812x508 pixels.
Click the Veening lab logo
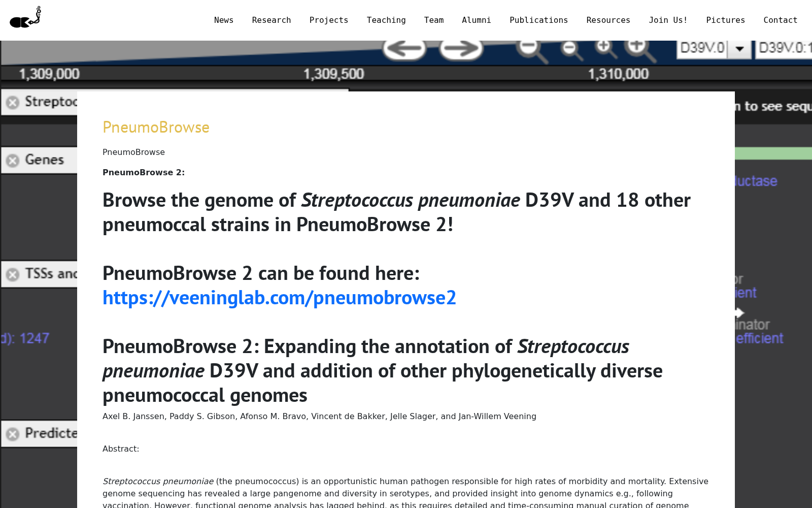(x=25, y=17)
